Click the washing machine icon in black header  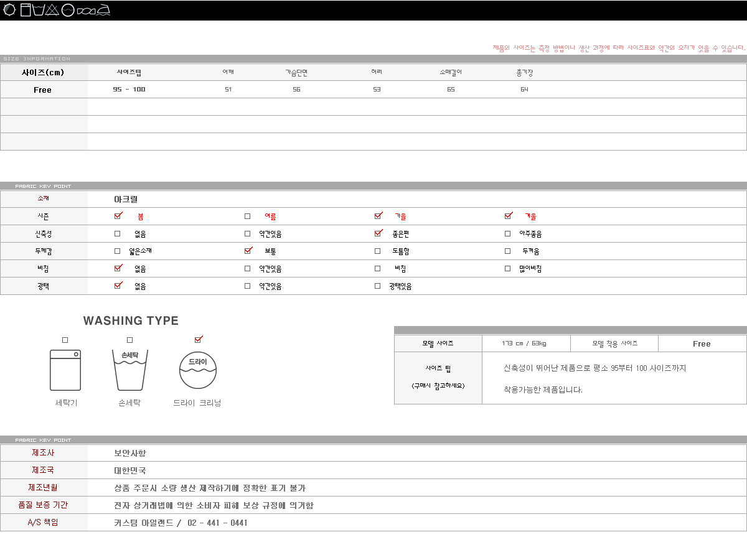[x=26, y=10]
